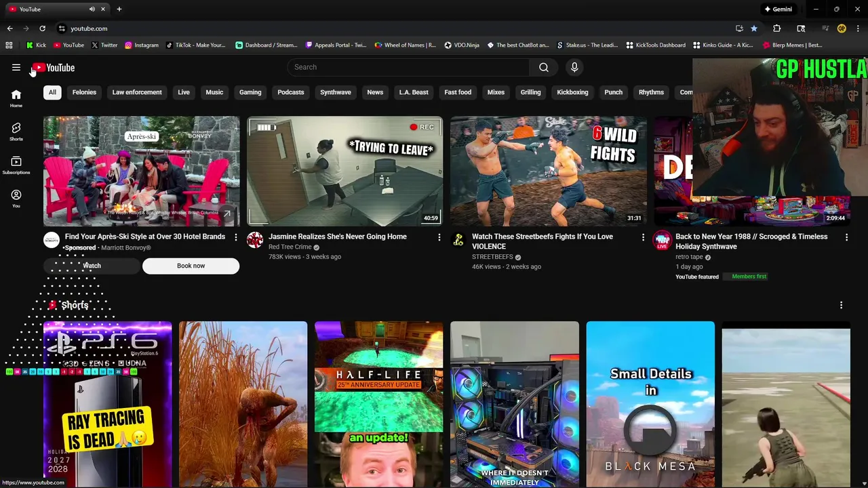Open Subscriptions in the left sidebar
Screen dimensions: 868x488
click(x=16, y=165)
